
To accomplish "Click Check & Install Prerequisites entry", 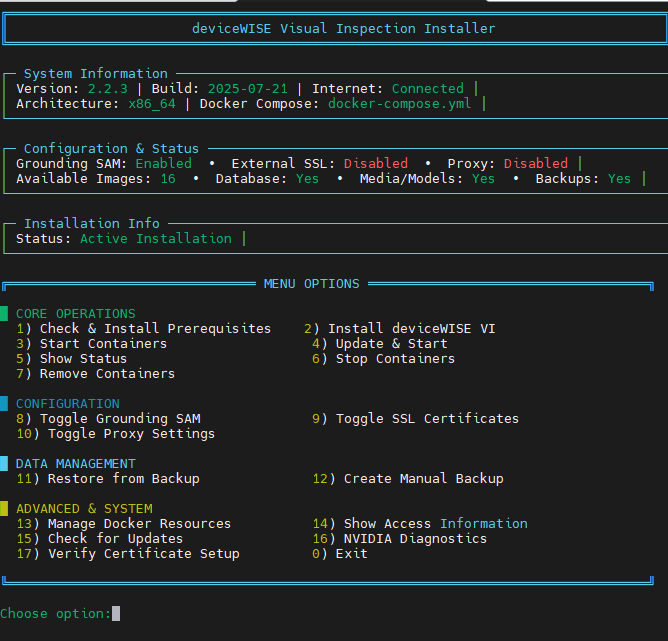I will tap(143, 329).
